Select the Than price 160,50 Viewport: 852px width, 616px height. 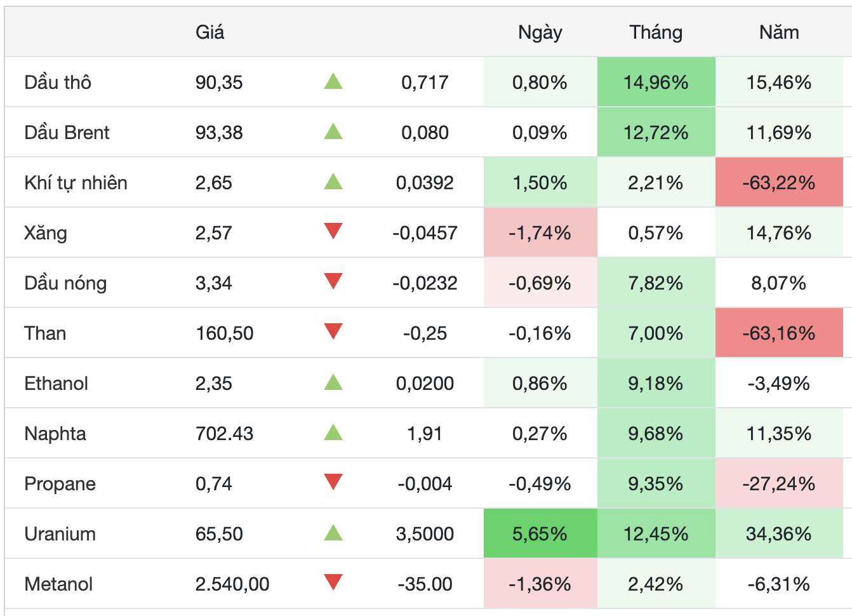point(224,333)
